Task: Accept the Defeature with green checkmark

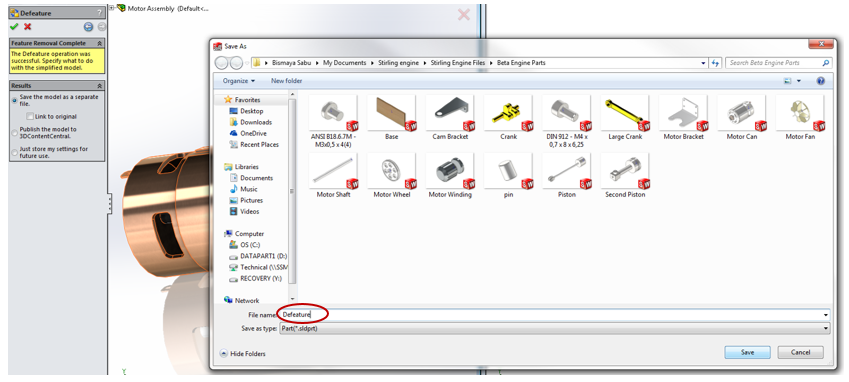Action: (14, 27)
